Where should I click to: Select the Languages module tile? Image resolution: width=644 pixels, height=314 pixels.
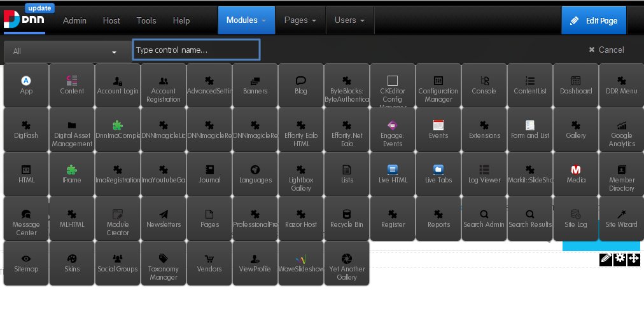coord(255,174)
